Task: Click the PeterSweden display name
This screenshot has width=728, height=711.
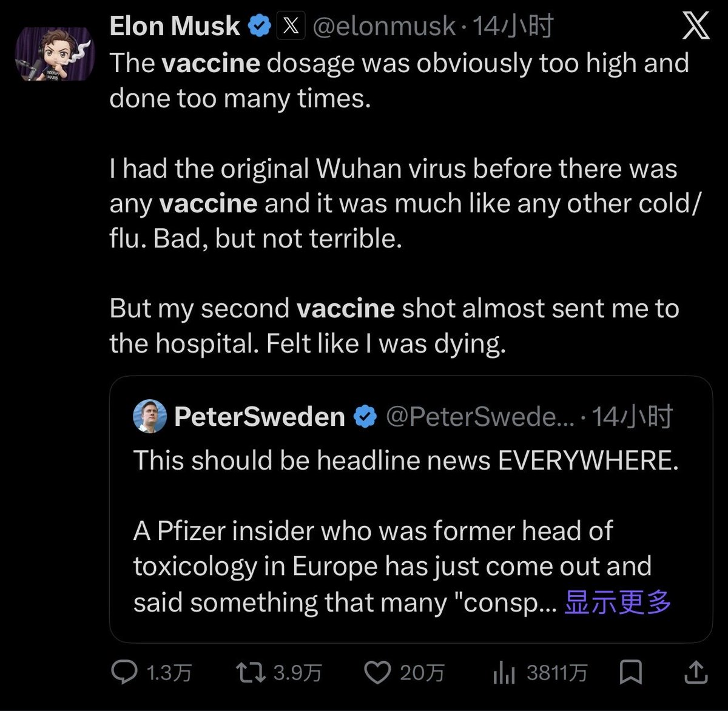Action: pyautogui.click(x=260, y=417)
